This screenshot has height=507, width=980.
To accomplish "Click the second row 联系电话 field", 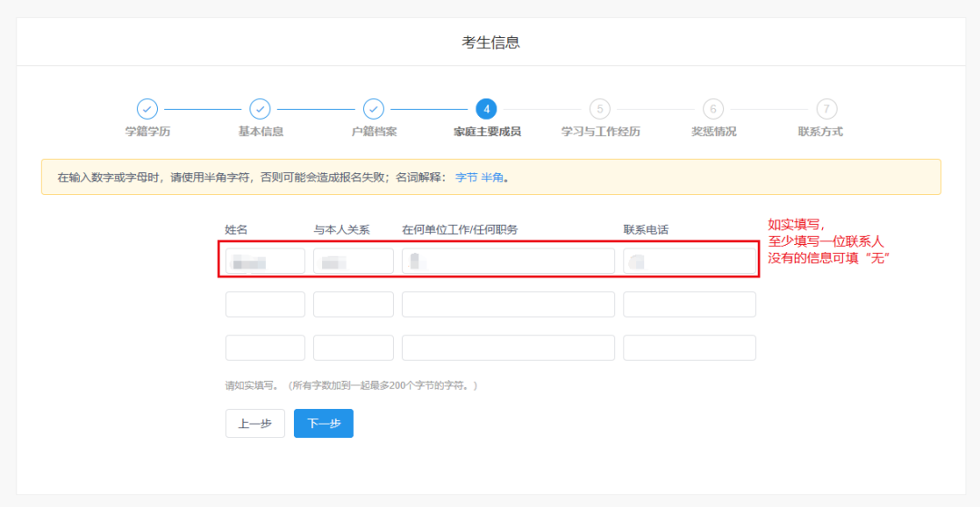I will click(689, 305).
